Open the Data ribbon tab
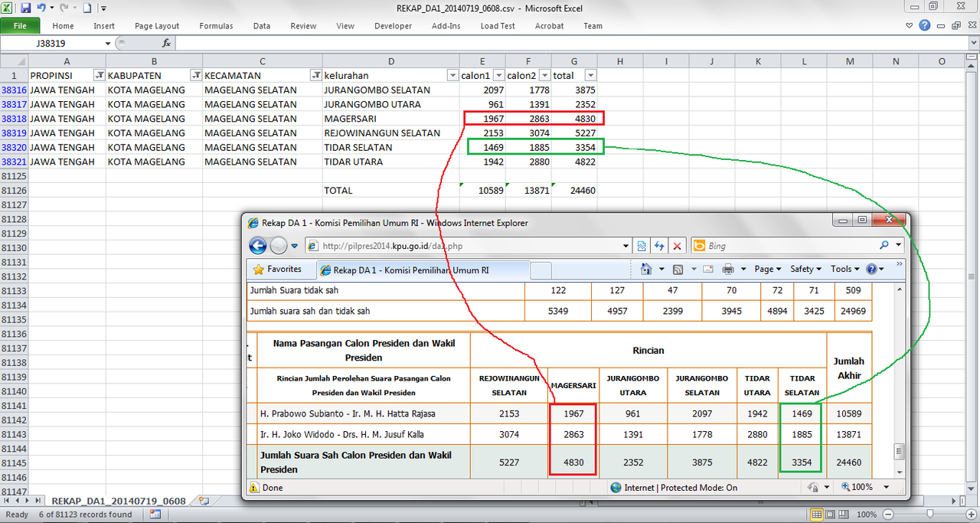Image resolution: width=980 pixels, height=523 pixels. point(262,26)
